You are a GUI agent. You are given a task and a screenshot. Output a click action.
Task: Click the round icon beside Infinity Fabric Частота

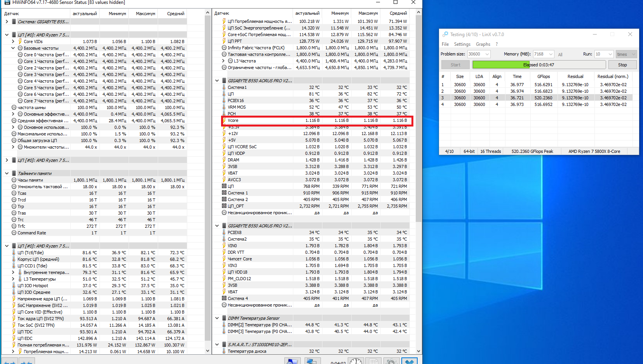tap(224, 48)
